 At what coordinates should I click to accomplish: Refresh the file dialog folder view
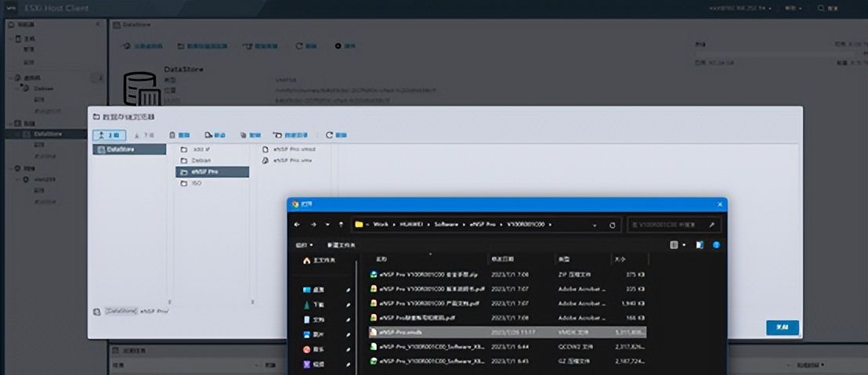(613, 225)
